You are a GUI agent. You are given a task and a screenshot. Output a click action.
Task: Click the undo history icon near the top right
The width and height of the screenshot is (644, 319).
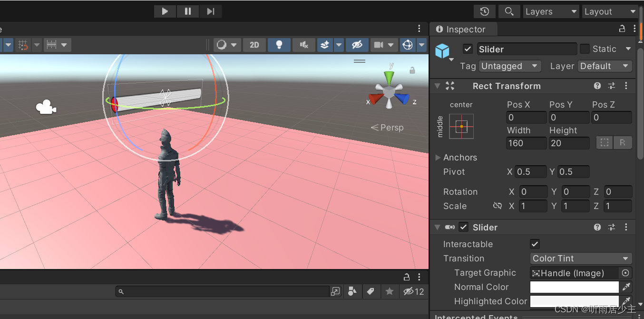pos(484,11)
